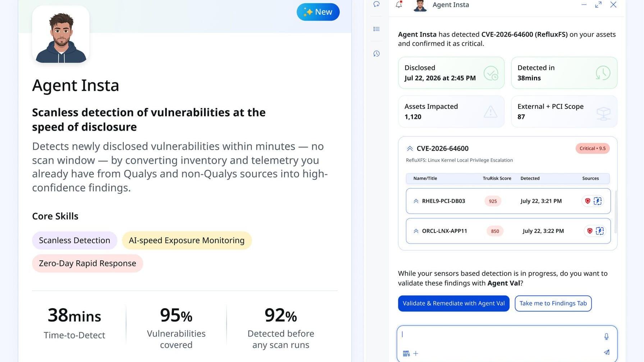Open the chat icon in sidebar
The height and width of the screenshot is (362, 644).
point(376,4)
